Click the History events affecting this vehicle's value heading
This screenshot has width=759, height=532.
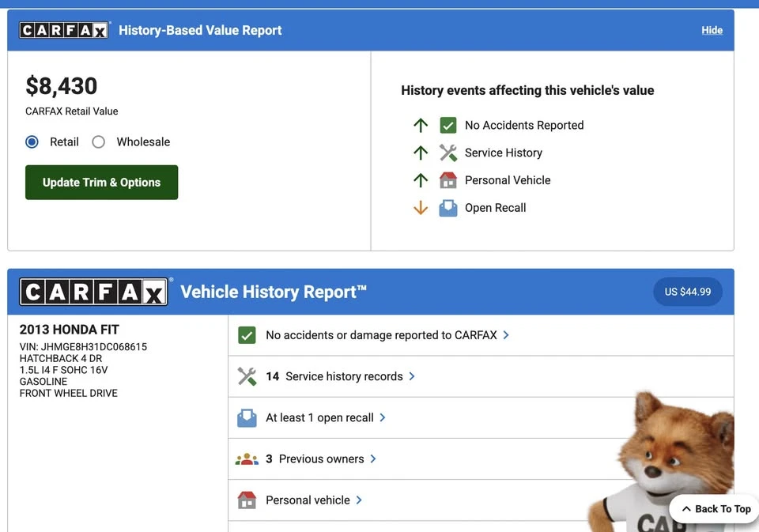point(527,91)
